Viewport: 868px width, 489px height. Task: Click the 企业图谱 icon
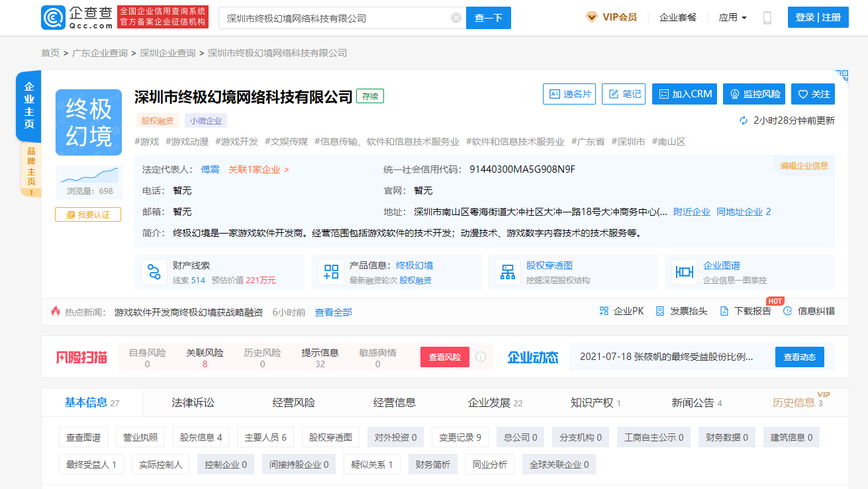point(684,271)
